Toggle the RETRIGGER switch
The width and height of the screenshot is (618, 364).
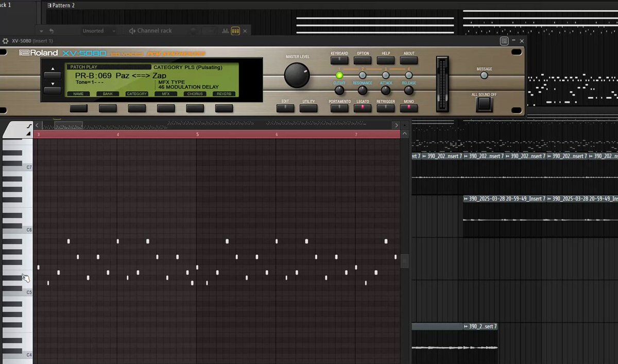click(386, 108)
